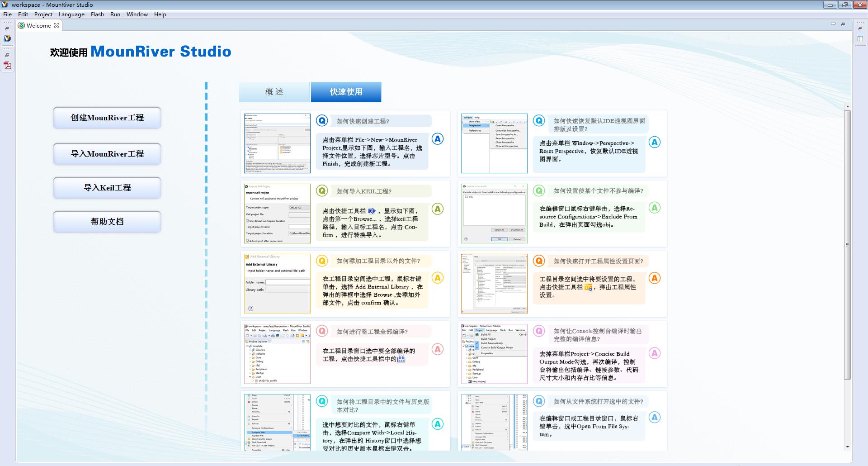Click the question 如何添加工程目录以外的文件?
The width and height of the screenshot is (868, 466).
[x=378, y=261]
